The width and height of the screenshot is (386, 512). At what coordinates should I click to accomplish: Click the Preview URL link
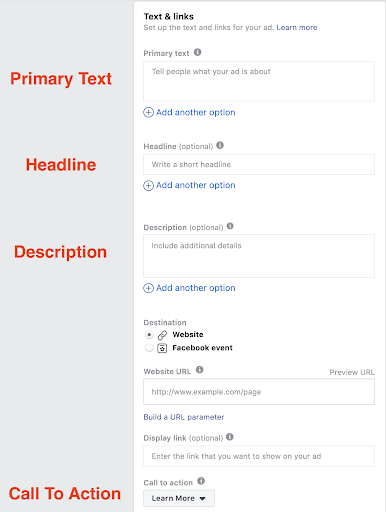[x=352, y=372]
